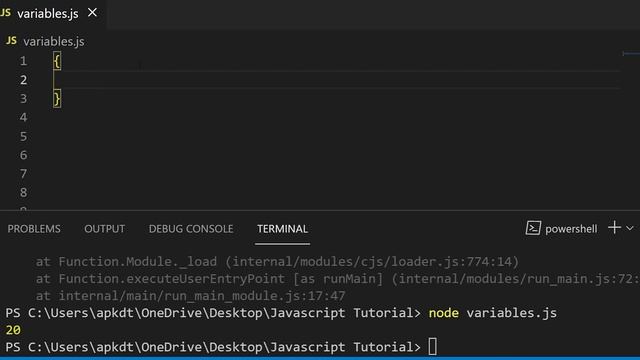Click the 'node variables.js' command text
Viewport: 640px width, 360px height.
point(493,313)
